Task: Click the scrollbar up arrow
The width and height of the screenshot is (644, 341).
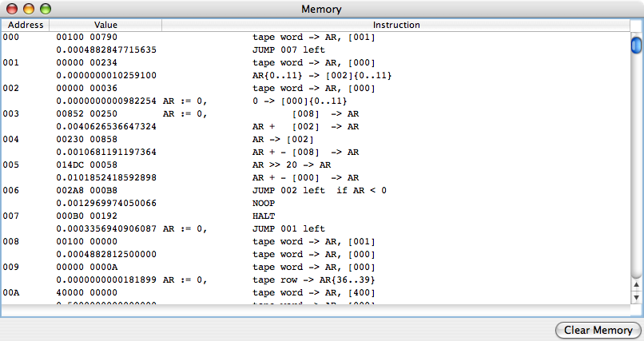Action: click(636, 284)
